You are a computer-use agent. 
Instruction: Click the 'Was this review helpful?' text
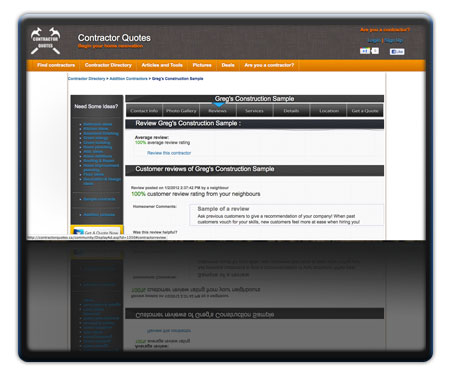pyautogui.click(x=155, y=232)
